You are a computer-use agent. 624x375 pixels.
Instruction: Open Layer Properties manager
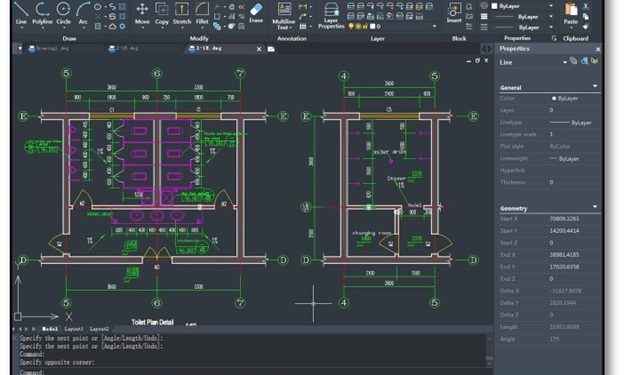coord(331,15)
